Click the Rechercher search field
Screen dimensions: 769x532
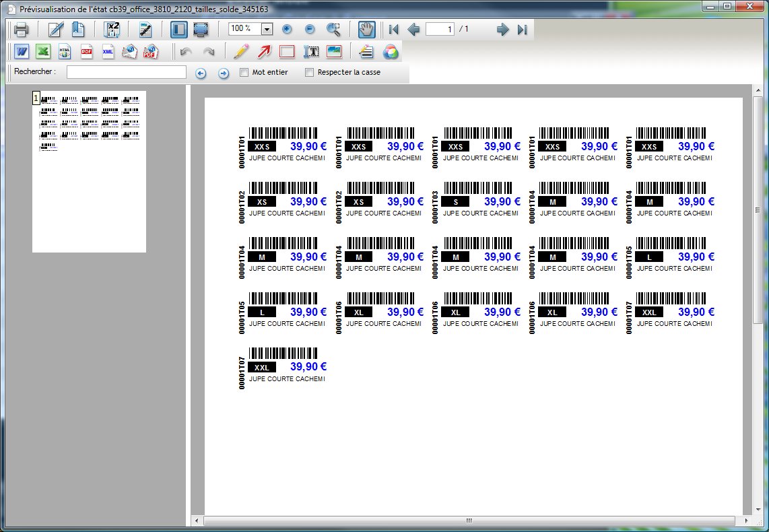127,72
